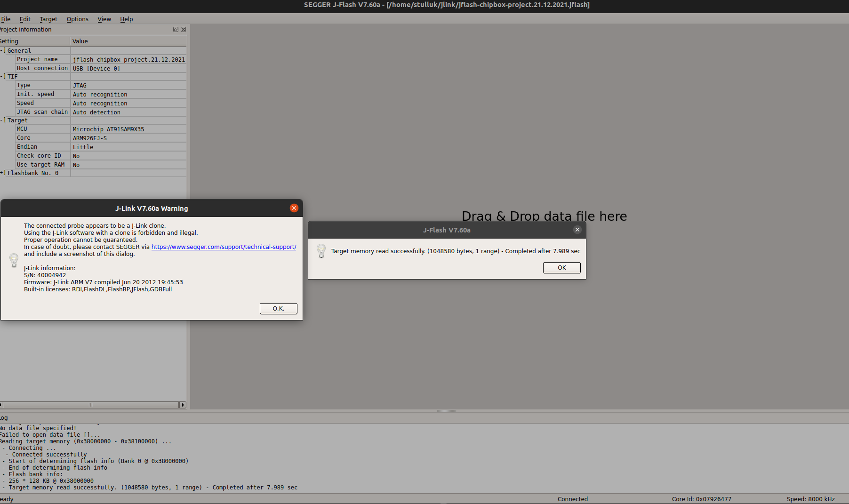Click the 'Reading target memory' log line
The image size is (849, 504).
(86, 441)
